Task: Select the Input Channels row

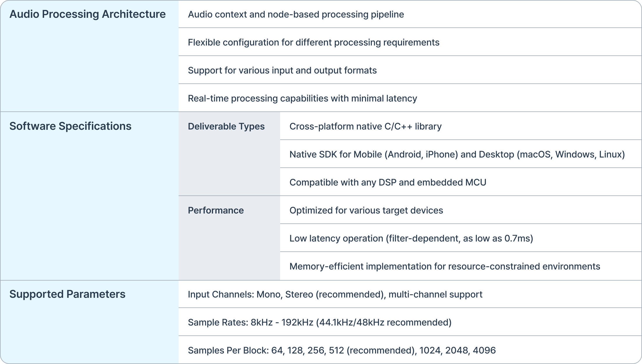Action: coord(335,294)
